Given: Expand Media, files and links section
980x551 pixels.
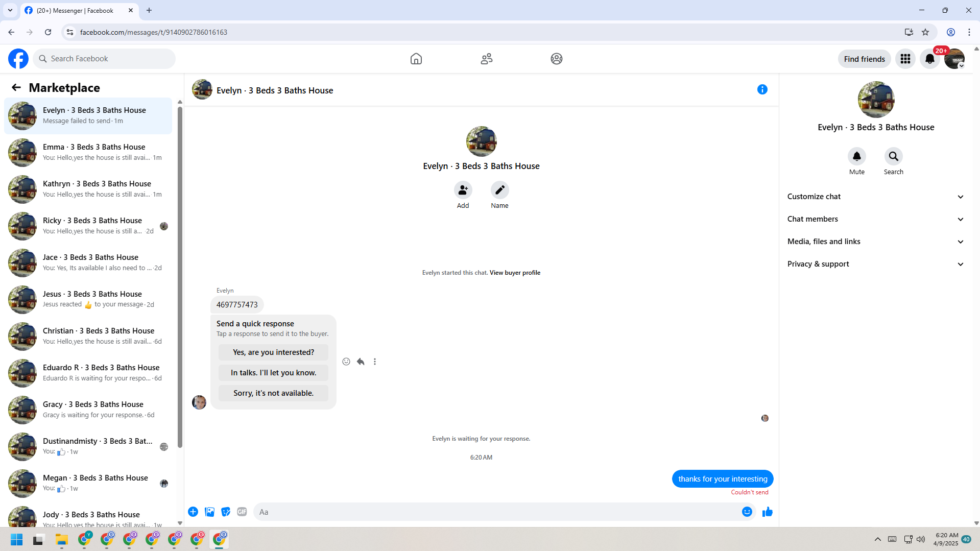Looking at the screenshot, I should point(876,242).
